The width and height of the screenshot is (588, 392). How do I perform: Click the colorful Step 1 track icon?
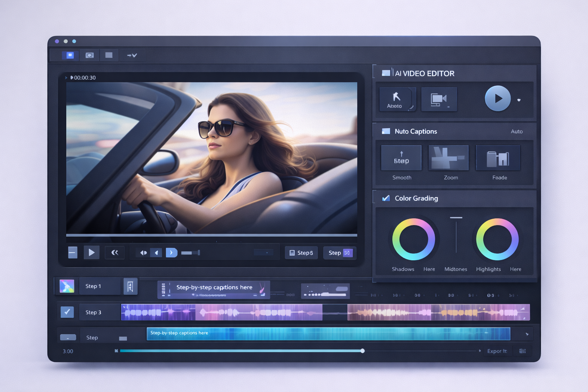tap(67, 286)
